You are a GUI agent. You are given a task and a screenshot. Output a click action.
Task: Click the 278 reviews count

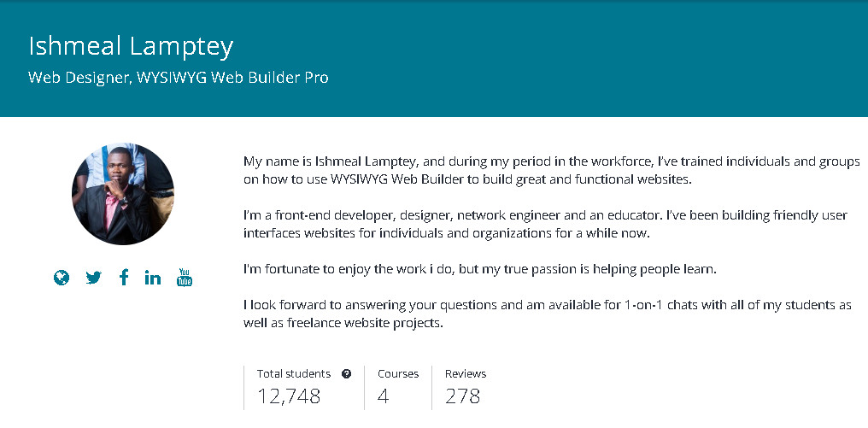[462, 396]
